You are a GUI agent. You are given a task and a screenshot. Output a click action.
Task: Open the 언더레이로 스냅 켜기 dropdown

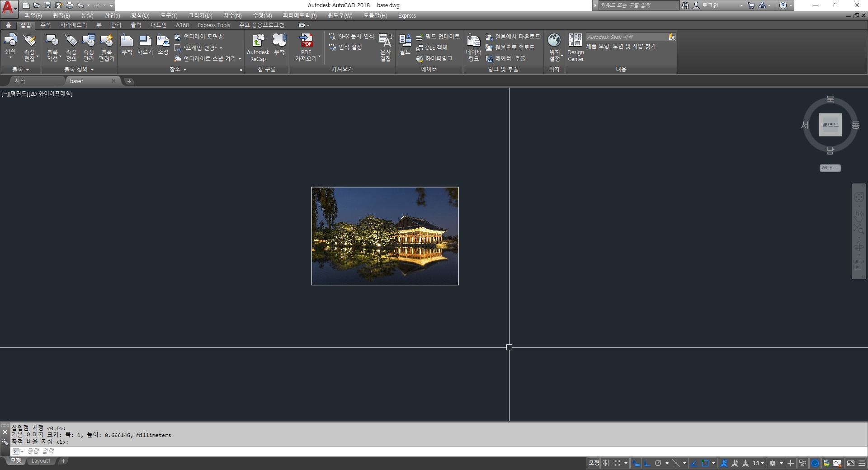pos(240,59)
